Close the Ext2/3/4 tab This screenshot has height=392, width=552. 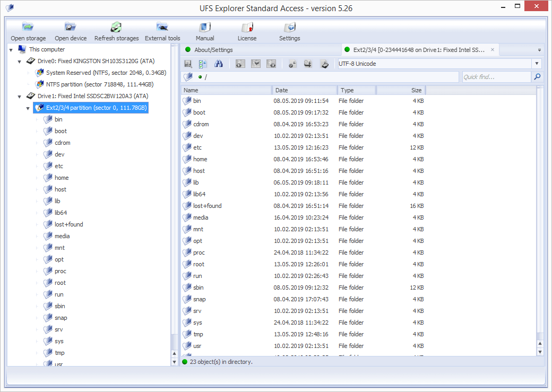tap(493, 50)
